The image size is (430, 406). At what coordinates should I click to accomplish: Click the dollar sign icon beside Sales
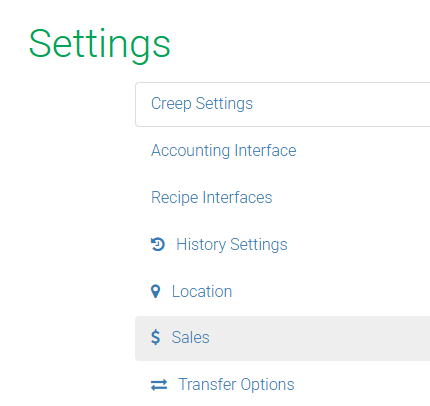tap(155, 337)
